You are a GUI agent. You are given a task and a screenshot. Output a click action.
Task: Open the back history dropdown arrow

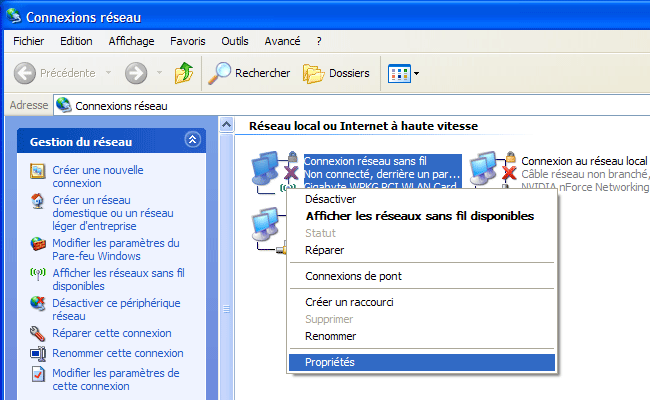click(110, 73)
